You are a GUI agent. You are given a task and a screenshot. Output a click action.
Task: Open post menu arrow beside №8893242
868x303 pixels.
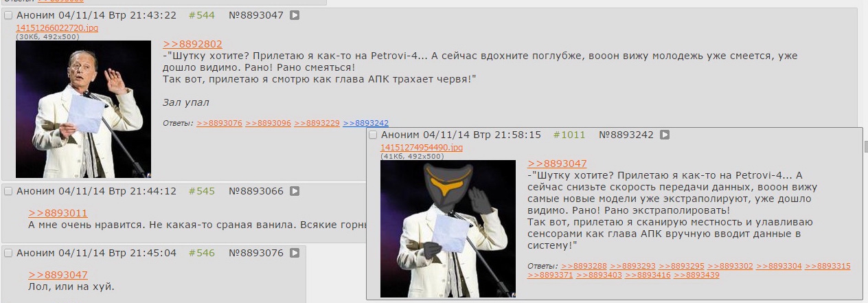(x=664, y=135)
